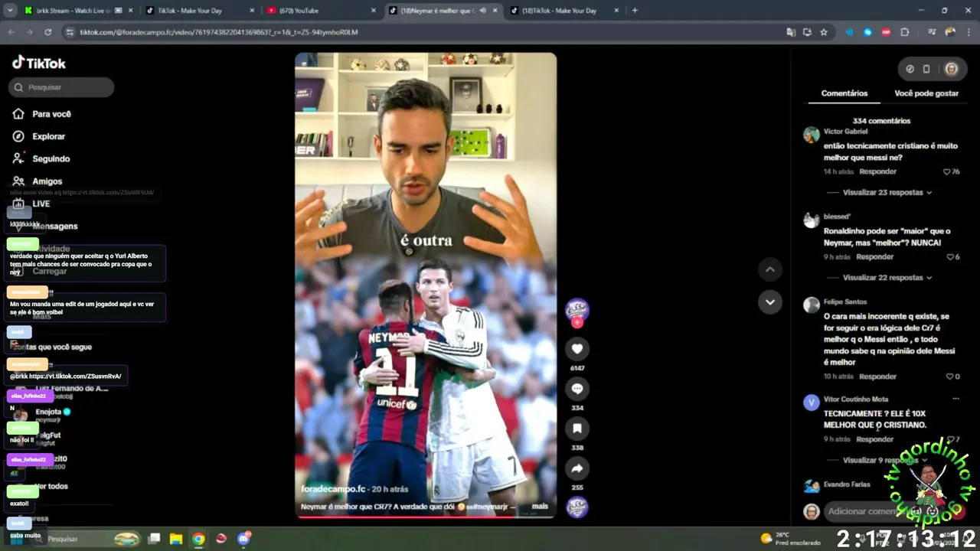Reply to Felipe Santos's comment
Screen dimensions: 980x551
(x=877, y=377)
